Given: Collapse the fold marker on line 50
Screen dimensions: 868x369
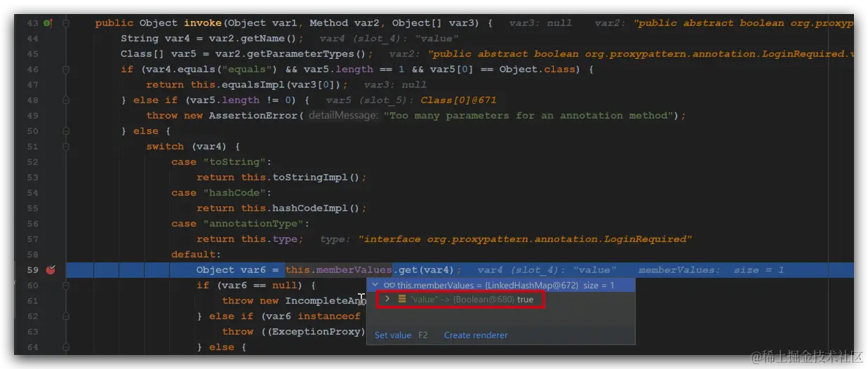Looking at the screenshot, I should tap(66, 131).
